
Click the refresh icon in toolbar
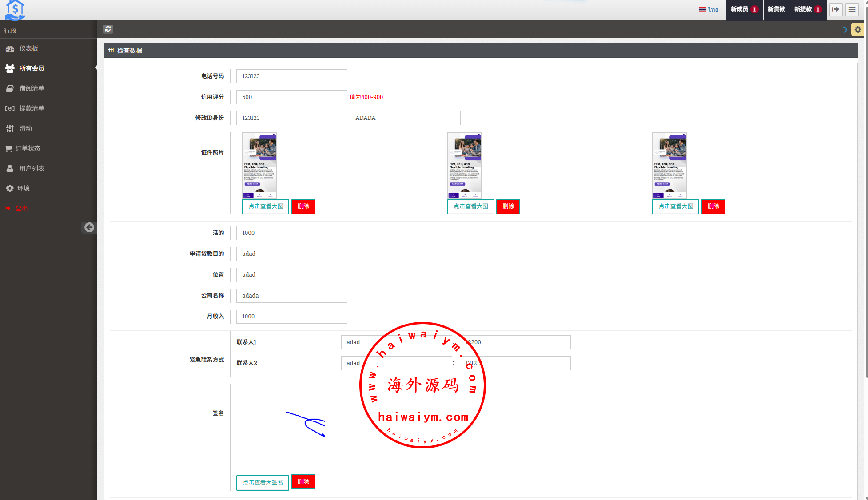[108, 29]
